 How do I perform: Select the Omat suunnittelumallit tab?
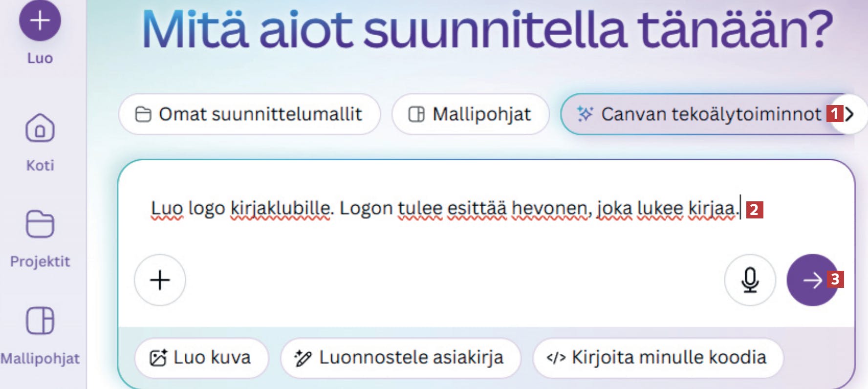coord(249,114)
